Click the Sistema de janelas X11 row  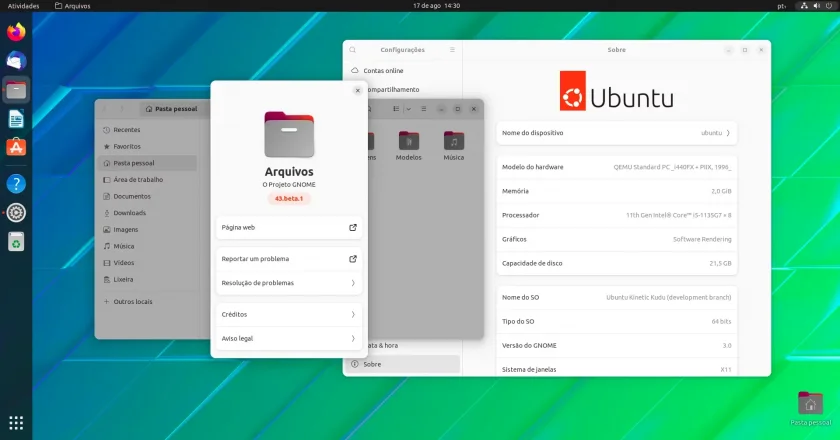tap(617, 369)
